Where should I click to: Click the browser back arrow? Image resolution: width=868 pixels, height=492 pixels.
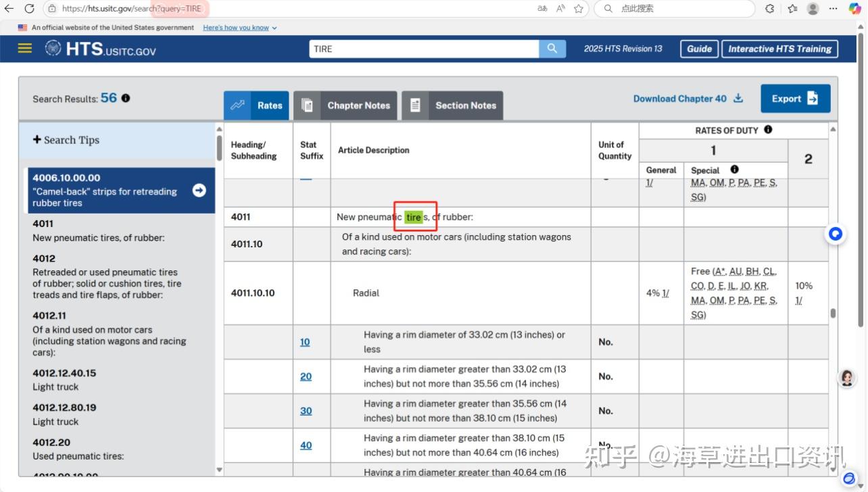click(x=9, y=9)
